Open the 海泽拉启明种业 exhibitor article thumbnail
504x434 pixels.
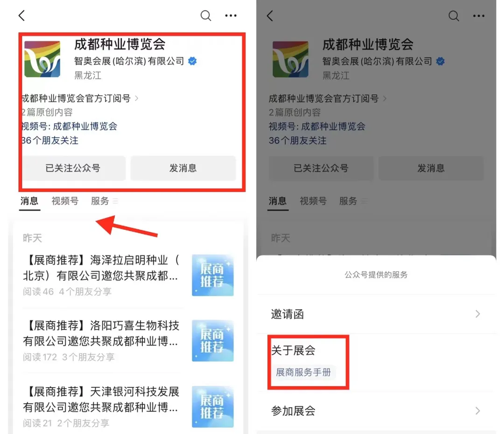click(213, 275)
